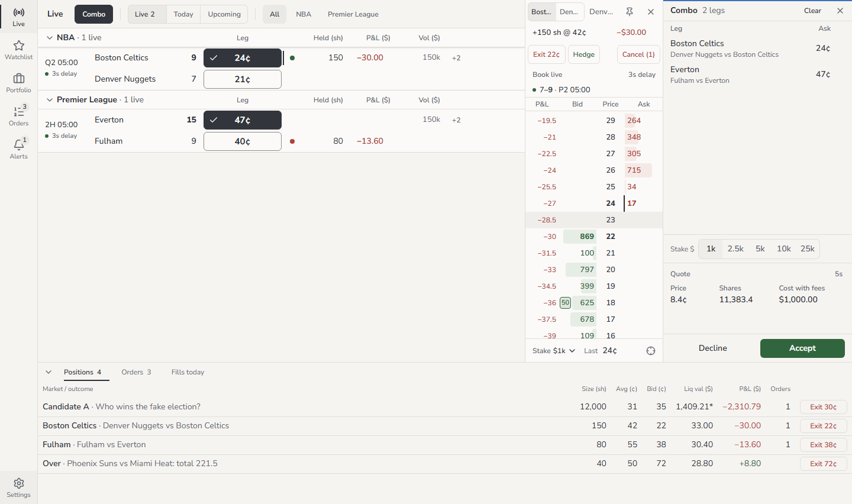Click Cancel (1) button
Image resolution: width=852 pixels, height=504 pixels.
[x=638, y=54]
